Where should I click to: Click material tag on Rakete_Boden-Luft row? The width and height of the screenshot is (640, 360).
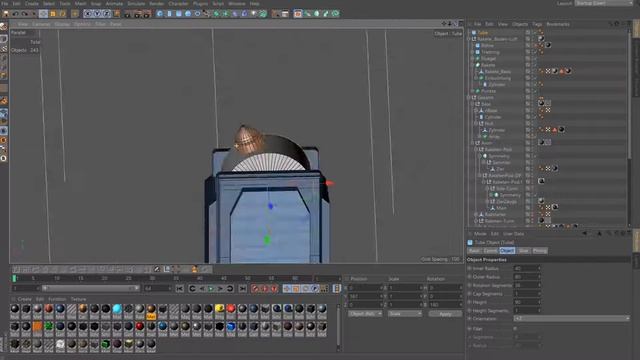541,39
